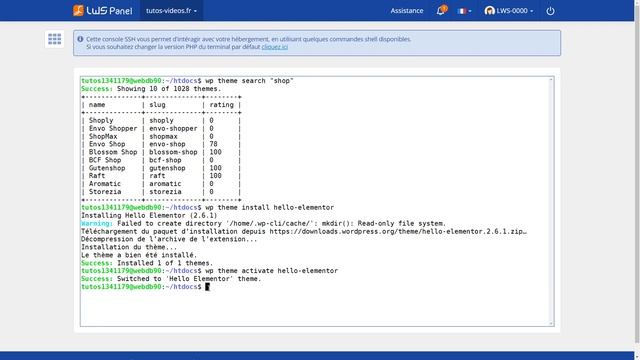The height and width of the screenshot is (360, 640).
Task: Click the 'Shoply' theme name
Action: [x=101, y=120]
